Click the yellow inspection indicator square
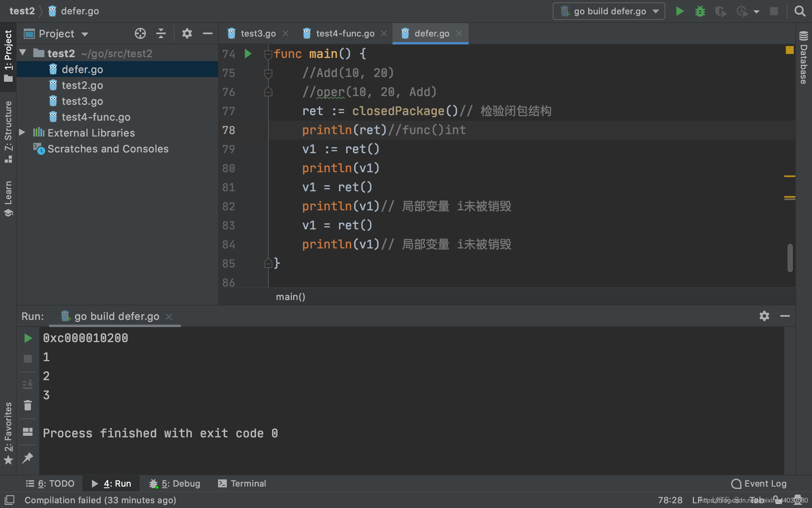This screenshot has width=812, height=508. click(790, 50)
